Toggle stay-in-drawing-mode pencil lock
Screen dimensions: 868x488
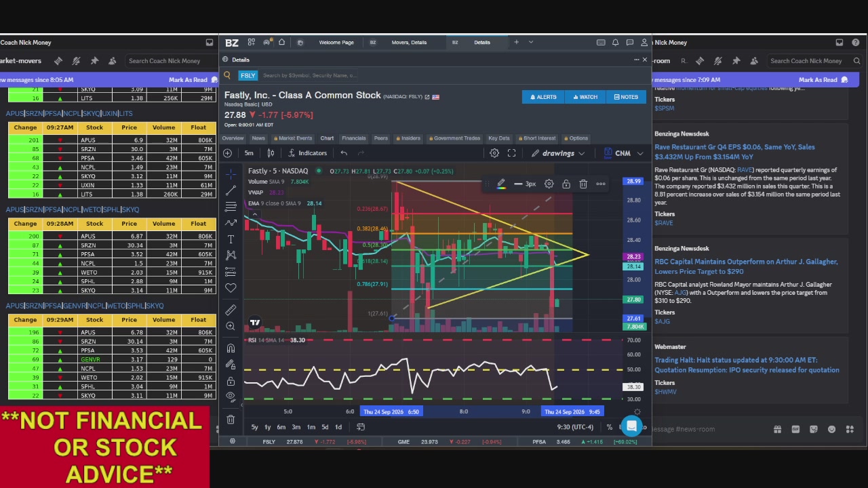click(x=231, y=365)
